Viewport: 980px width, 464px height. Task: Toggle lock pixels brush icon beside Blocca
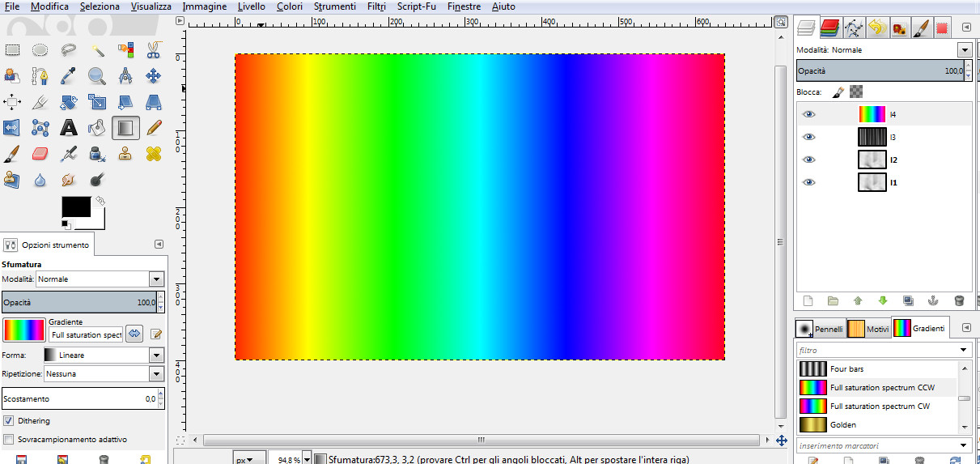(839, 92)
